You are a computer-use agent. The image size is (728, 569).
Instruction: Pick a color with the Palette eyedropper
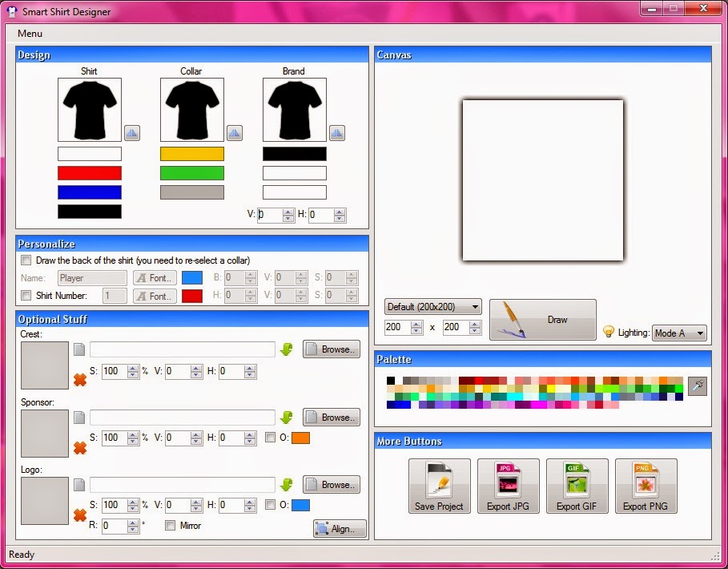698,386
